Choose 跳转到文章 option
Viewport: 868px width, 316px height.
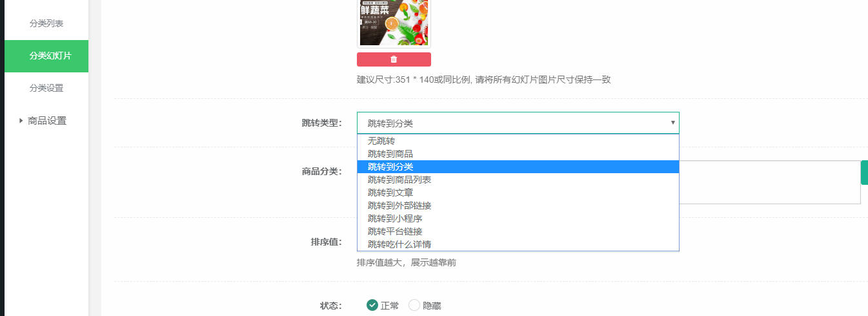[x=390, y=193]
